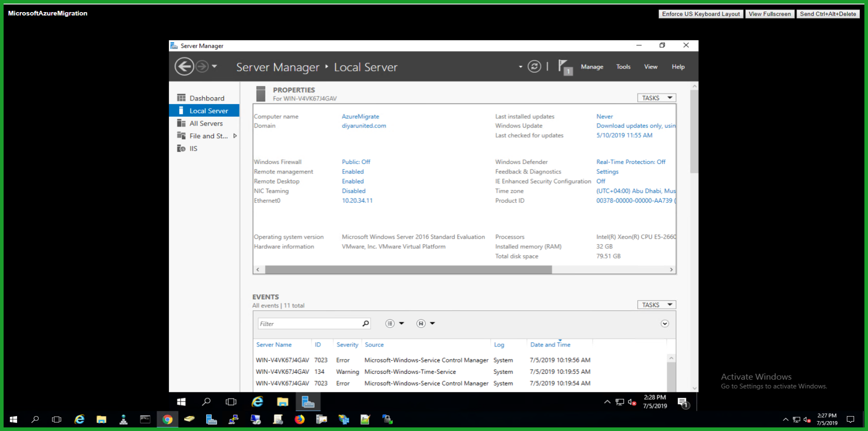Open remote session Start button
The image size is (868, 431).
point(181,402)
